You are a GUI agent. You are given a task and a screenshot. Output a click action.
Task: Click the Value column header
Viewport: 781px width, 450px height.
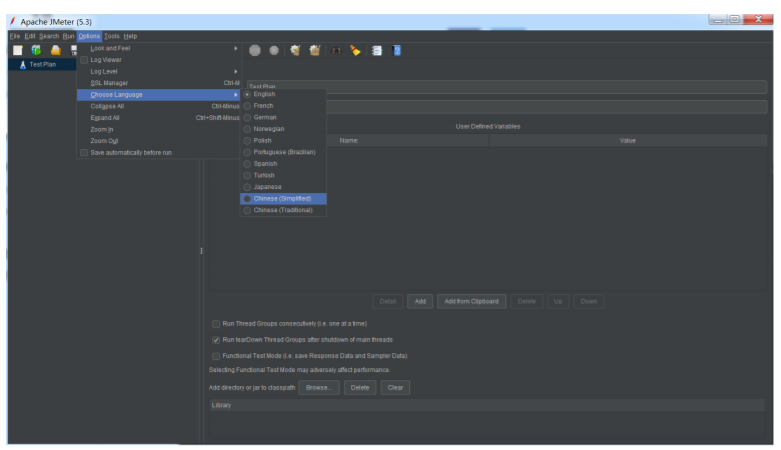pyautogui.click(x=628, y=141)
